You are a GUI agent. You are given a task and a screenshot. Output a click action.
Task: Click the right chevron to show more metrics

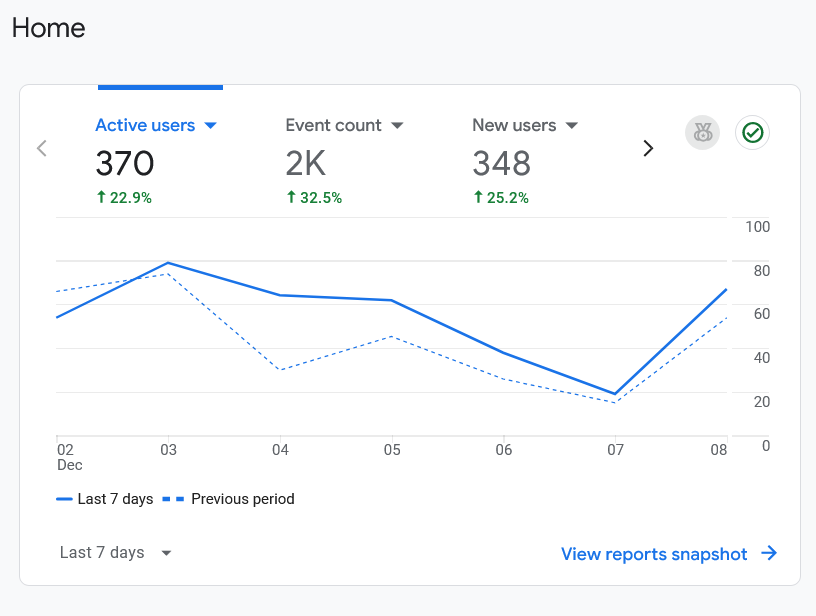point(648,148)
